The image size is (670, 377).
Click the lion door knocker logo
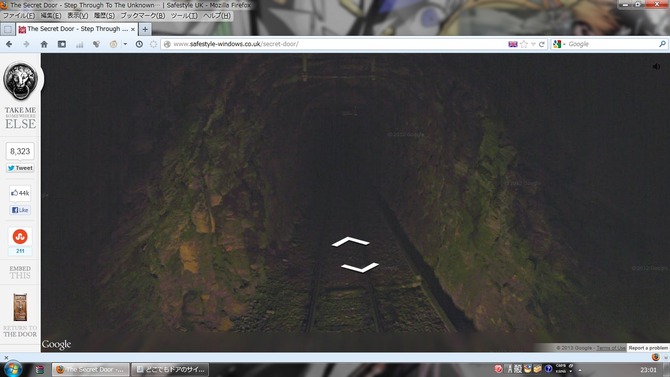(x=20, y=81)
